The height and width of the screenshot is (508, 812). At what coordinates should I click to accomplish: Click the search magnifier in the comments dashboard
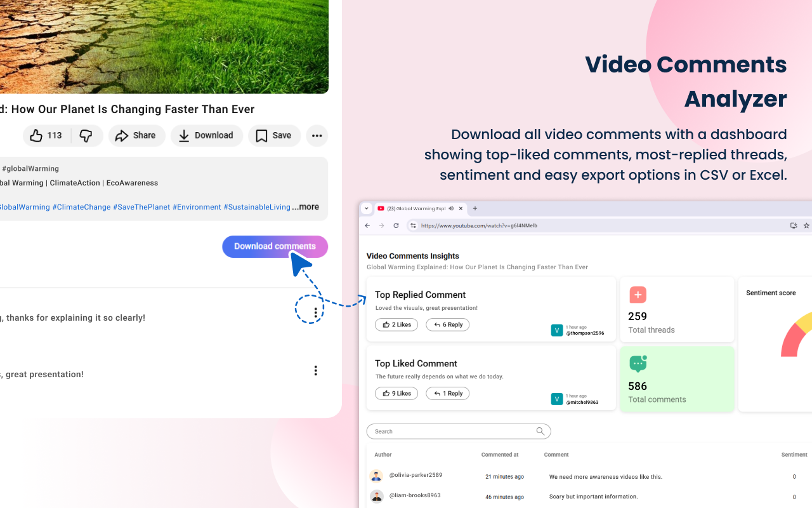[540, 431]
